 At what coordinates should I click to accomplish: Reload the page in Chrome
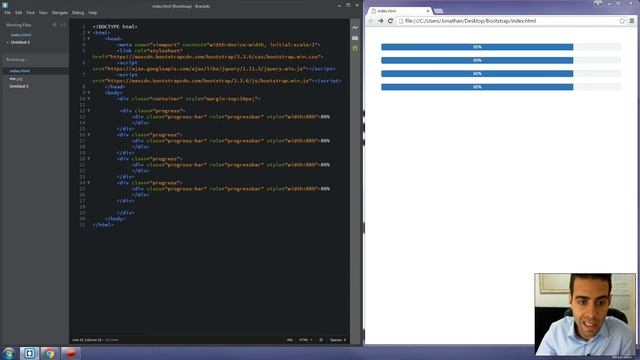pyautogui.click(x=390, y=21)
